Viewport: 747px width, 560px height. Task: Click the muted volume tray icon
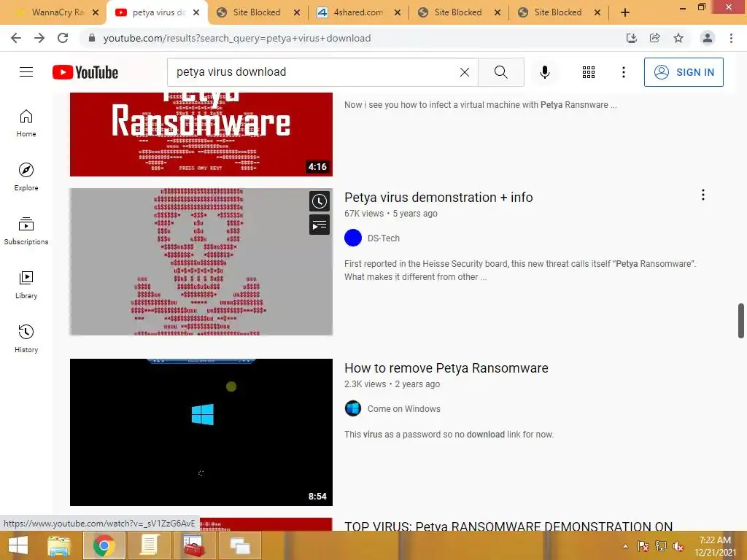(678, 546)
